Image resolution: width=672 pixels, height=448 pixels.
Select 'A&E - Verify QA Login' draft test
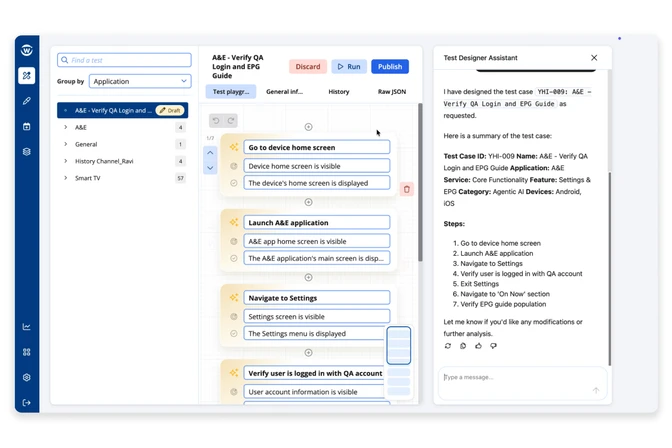123,110
